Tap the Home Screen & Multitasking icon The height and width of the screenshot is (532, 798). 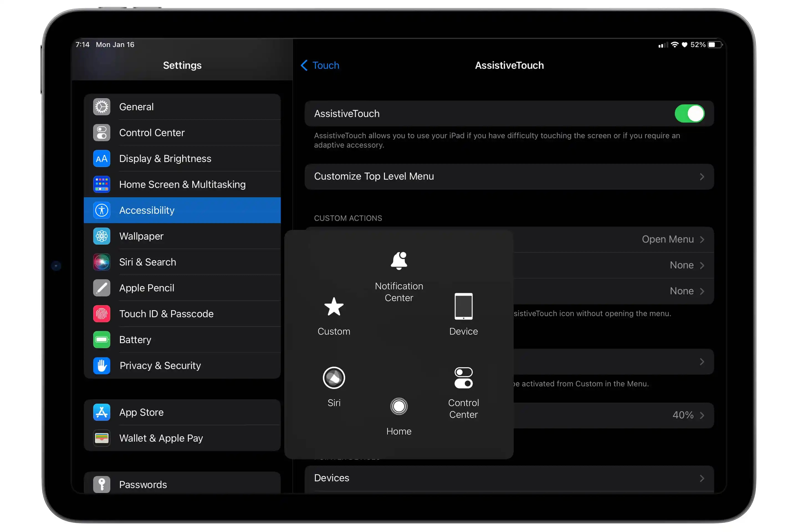tap(101, 184)
